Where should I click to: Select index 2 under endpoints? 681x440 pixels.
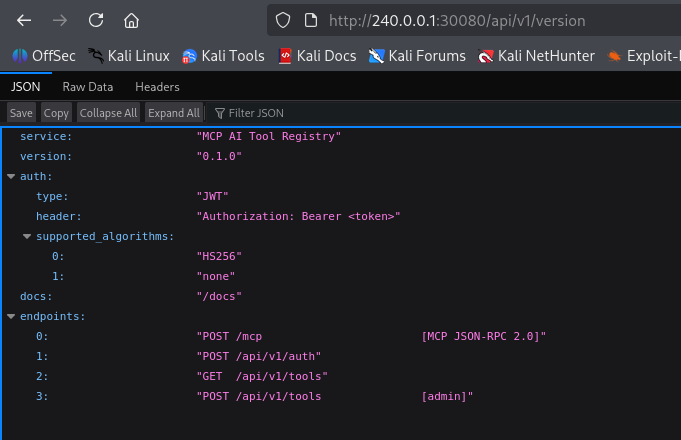pyautogui.click(x=42, y=376)
